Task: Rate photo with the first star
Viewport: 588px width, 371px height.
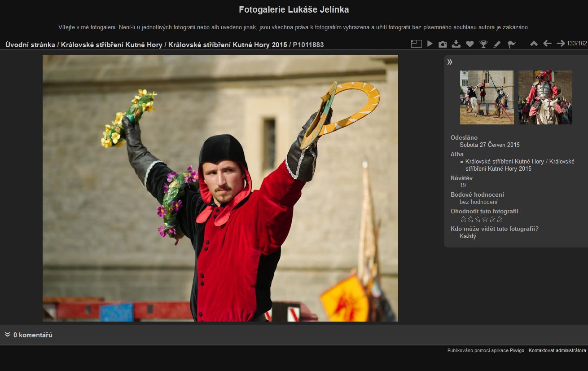Action: tap(464, 219)
